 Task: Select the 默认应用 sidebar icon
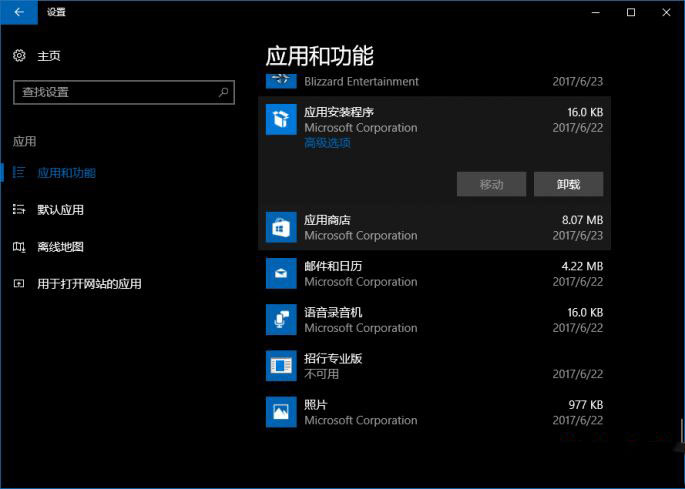click(x=19, y=209)
